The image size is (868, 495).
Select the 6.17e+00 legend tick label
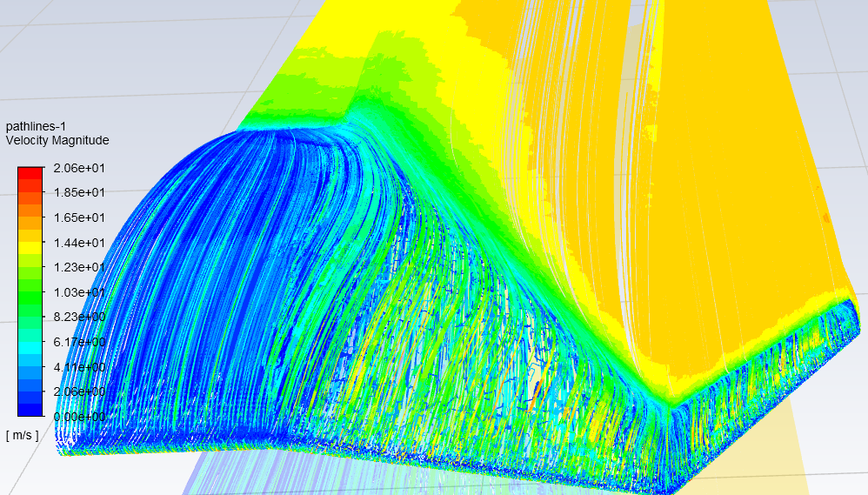click(80, 342)
